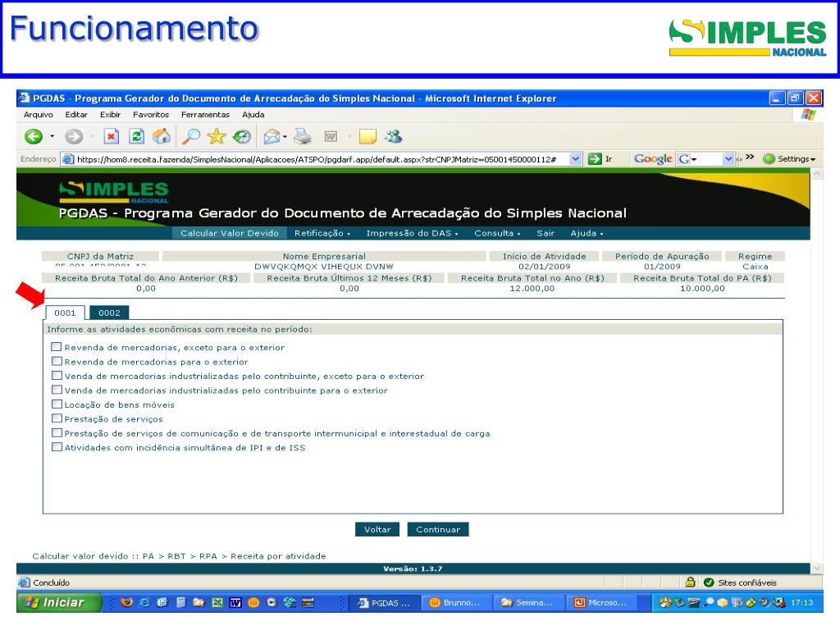Click the green Ir go arrow

pyautogui.click(x=595, y=159)
